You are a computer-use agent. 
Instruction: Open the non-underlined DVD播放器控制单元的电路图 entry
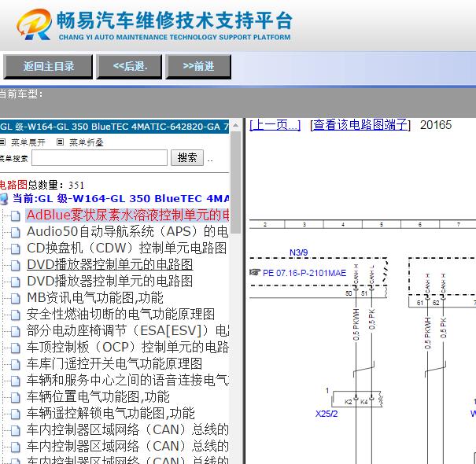tap(110, 281)
